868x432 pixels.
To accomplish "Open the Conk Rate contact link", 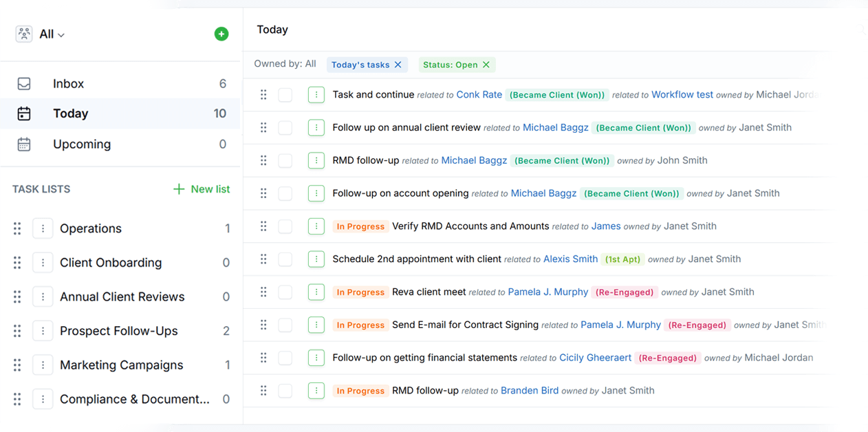I will 479,95.
